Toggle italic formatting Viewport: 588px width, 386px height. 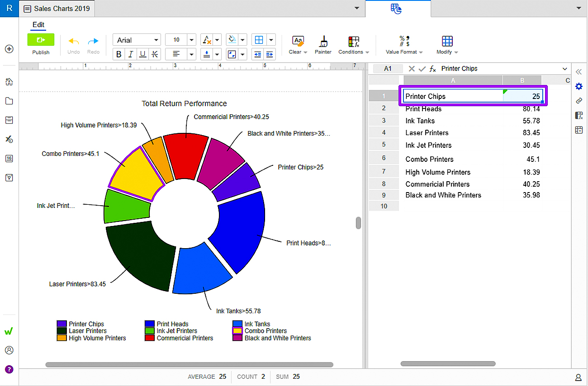(x=131, y=54)
